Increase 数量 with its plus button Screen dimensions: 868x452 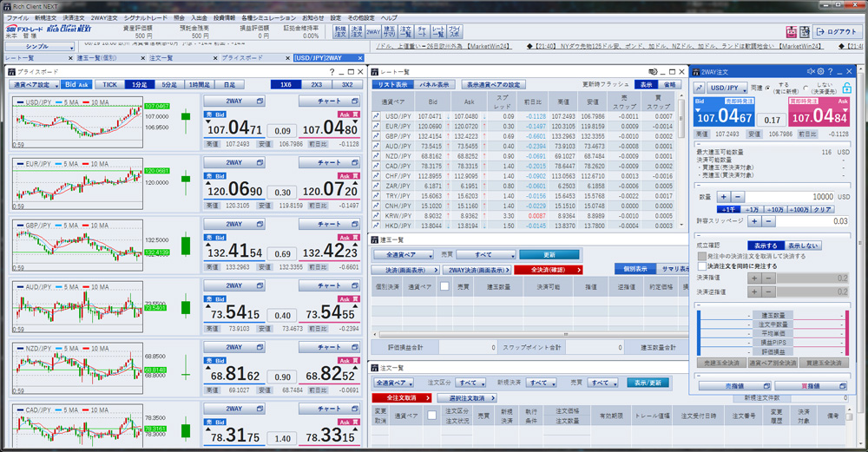pyautogui.click(x=724, y=196)
